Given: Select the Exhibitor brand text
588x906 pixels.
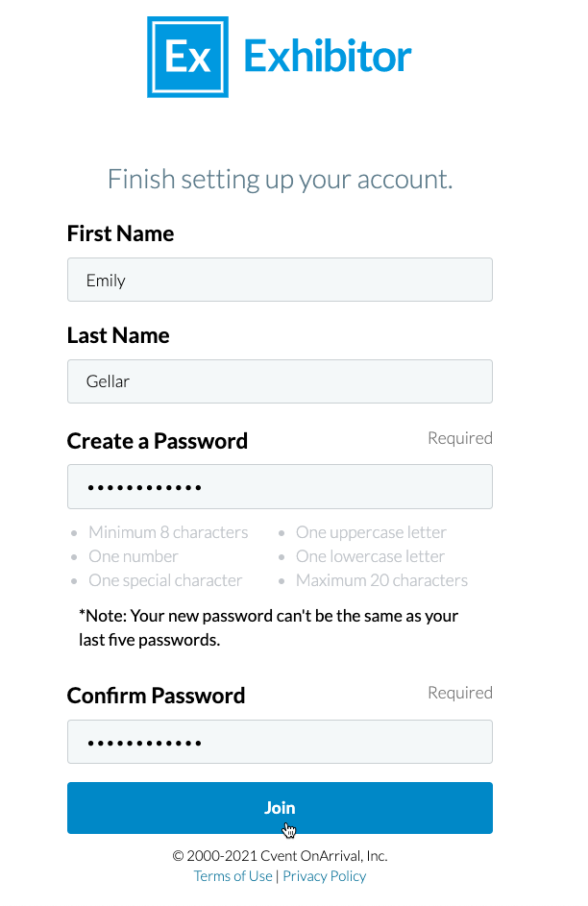Looking at the screenshot, I should (328, 56).
